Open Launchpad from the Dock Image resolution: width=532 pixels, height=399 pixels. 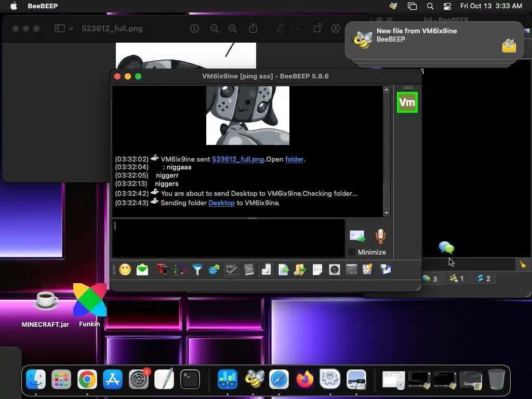[x=61, y=379]
